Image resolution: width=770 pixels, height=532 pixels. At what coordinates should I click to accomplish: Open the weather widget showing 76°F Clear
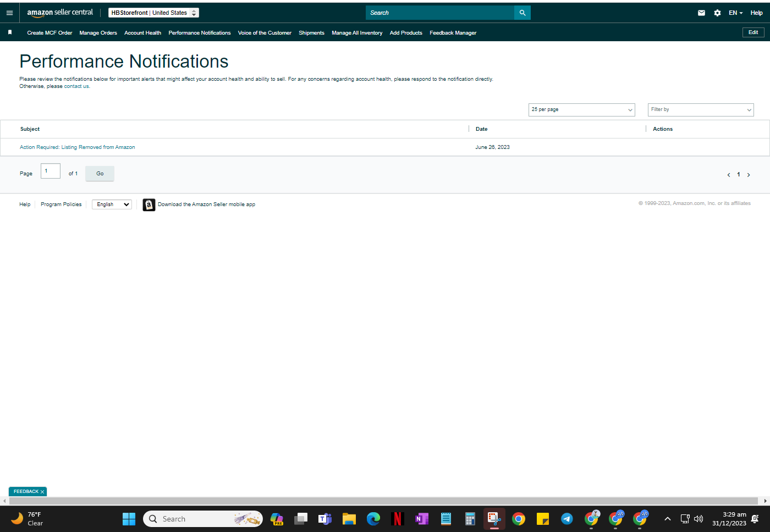point(27,519)
